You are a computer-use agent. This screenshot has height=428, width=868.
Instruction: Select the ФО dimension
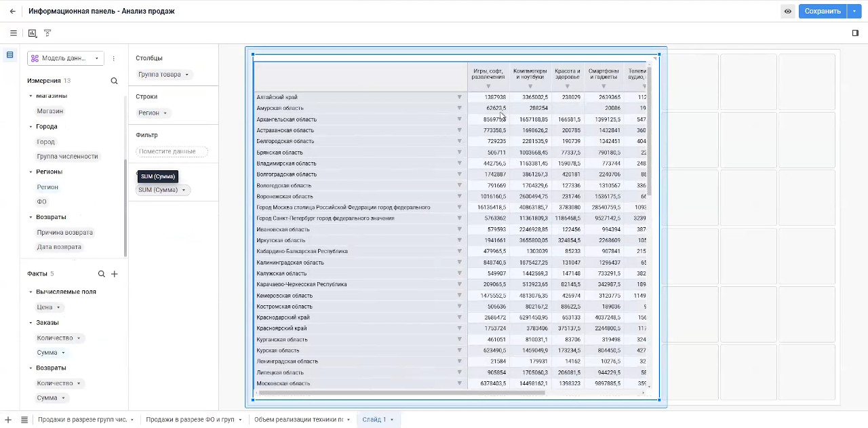(x=41, y=202)
